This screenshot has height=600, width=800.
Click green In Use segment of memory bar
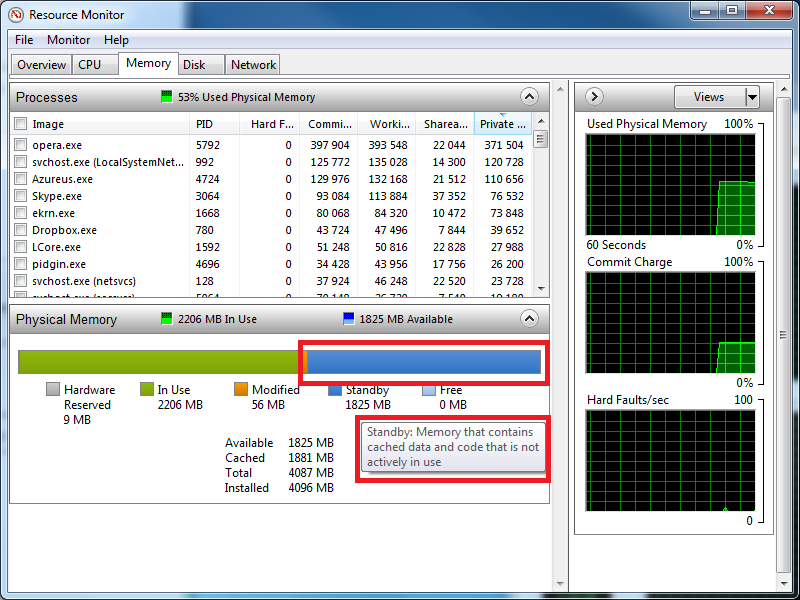161,362
